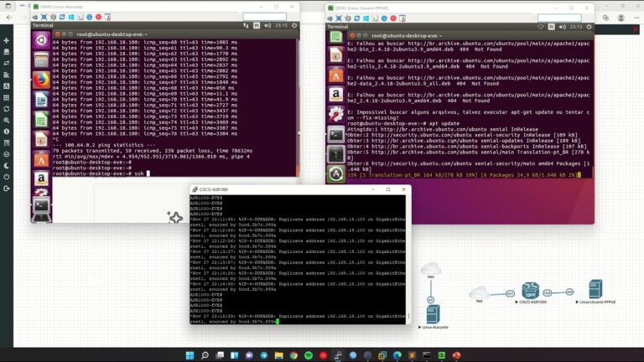Open Ubuntu Software in Linux-Usuario-PPPoE launcher
Screen dimensions: 644x362
coord(336,75)
